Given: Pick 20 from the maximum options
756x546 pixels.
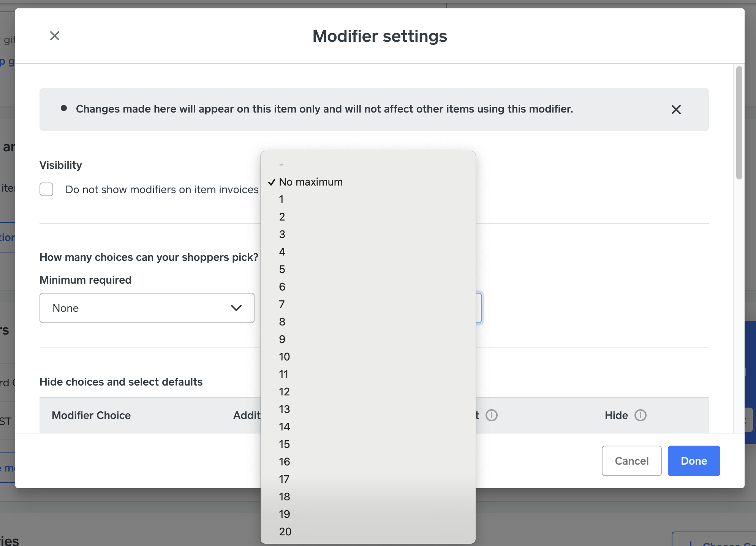Looking at the screenshot, I should click(285, 532).
